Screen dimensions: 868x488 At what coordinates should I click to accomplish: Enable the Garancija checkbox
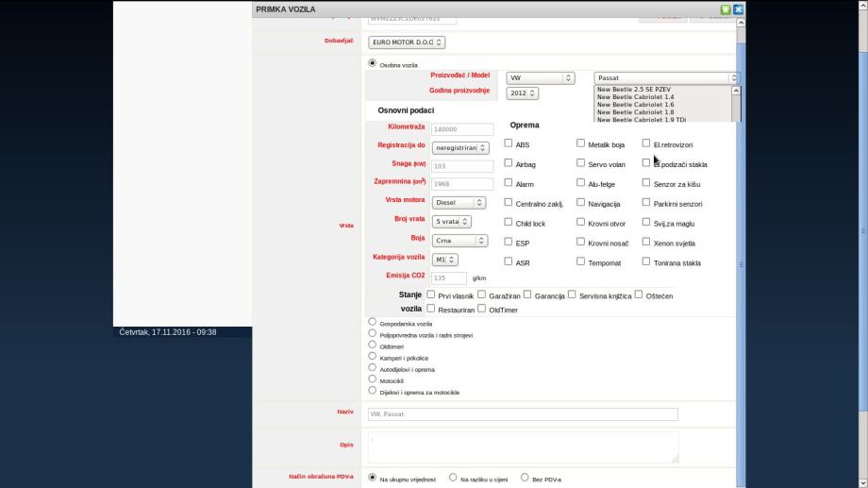click(527, 294)
